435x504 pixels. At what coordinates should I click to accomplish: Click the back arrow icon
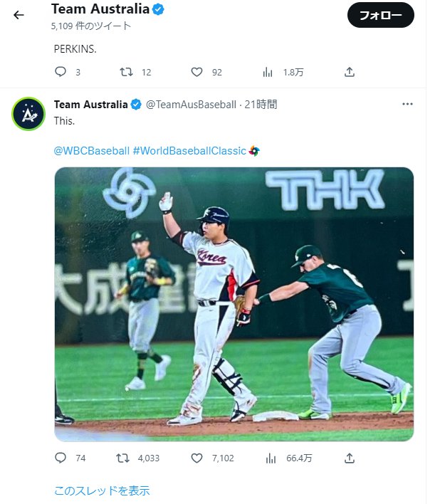point(19,15)
